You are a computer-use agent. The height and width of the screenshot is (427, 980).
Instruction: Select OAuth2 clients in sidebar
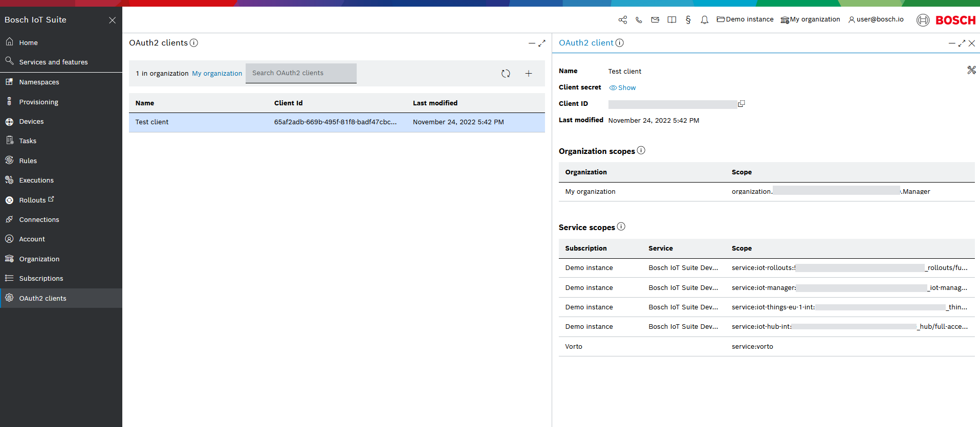pyautogui.click(x=61, y=298)
